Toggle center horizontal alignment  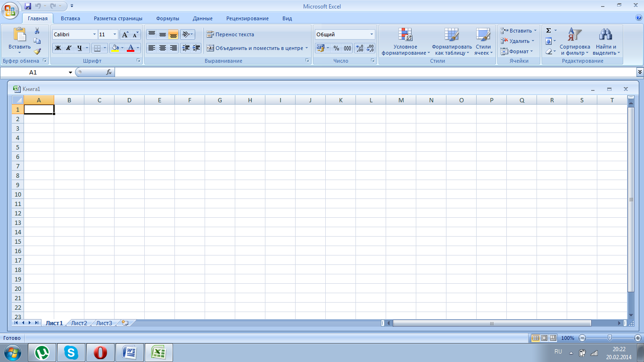tap(162, 48)
